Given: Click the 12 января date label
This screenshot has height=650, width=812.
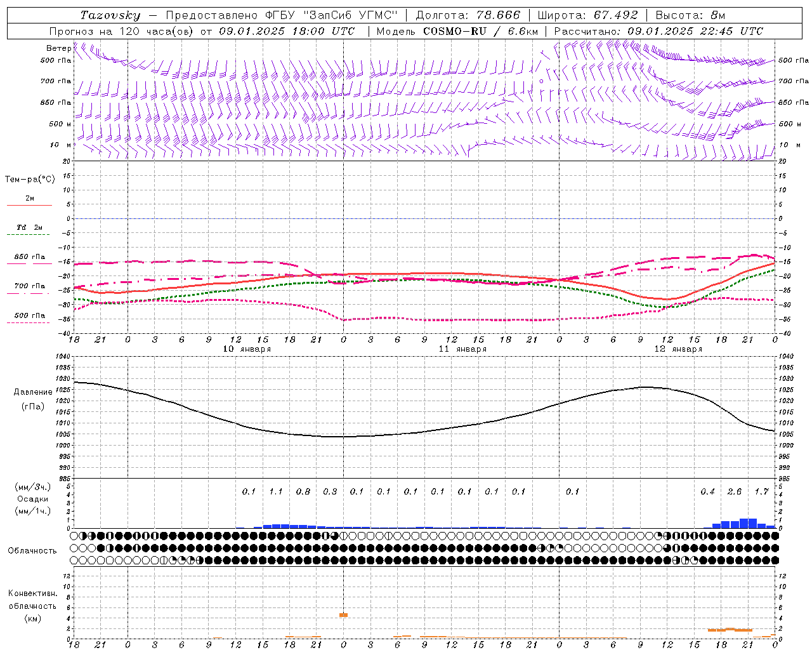Looking at the screenshot, I should tap(678, 349).
